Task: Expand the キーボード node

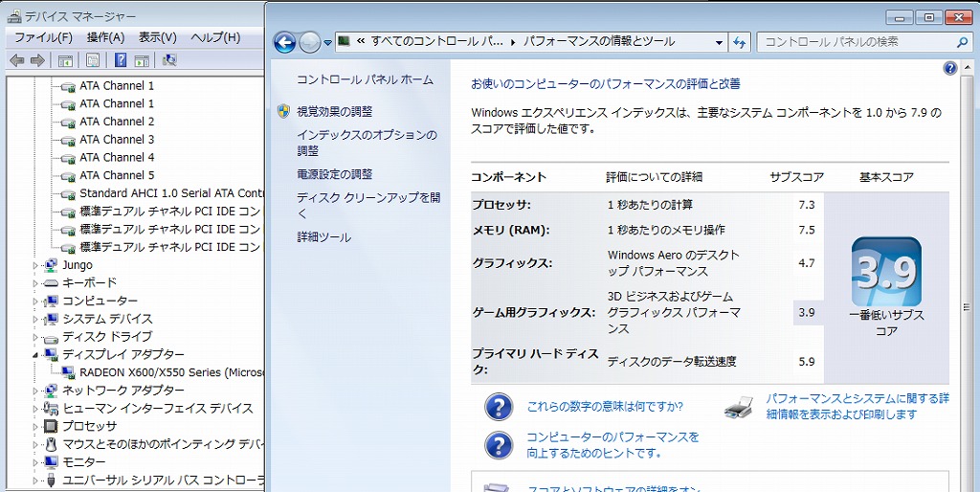Action: (x=35, y=283)
